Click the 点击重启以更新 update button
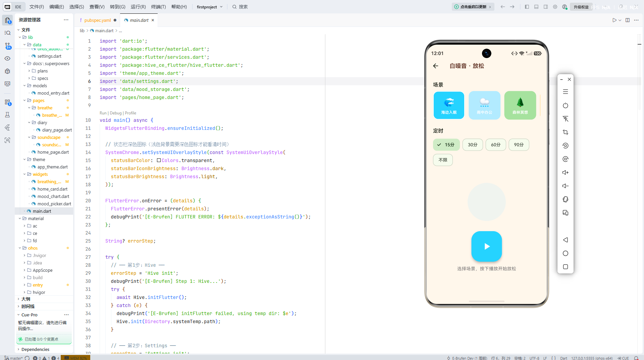 click(x=473, y=7)
